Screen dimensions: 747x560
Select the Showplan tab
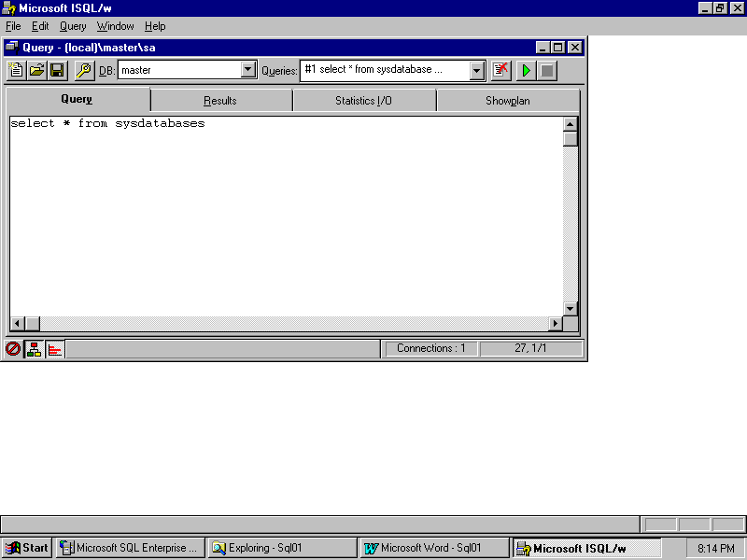pyautogui.click(x=507, y=101)
